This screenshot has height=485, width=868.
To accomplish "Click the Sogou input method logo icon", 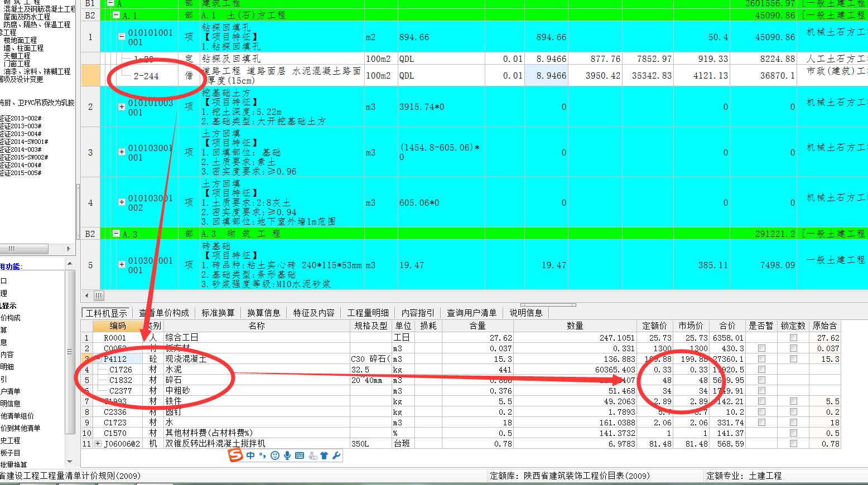I will pos(236,455).
